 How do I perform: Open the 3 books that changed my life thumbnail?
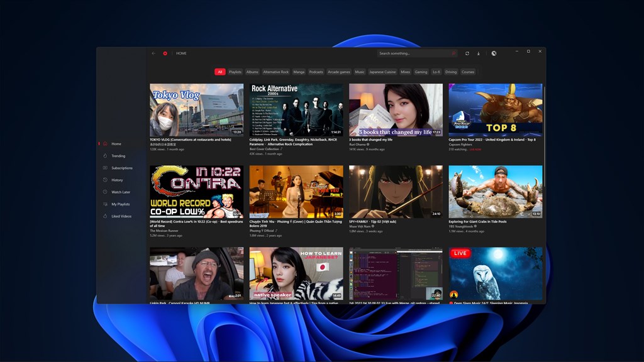click(x=396, y=110)
